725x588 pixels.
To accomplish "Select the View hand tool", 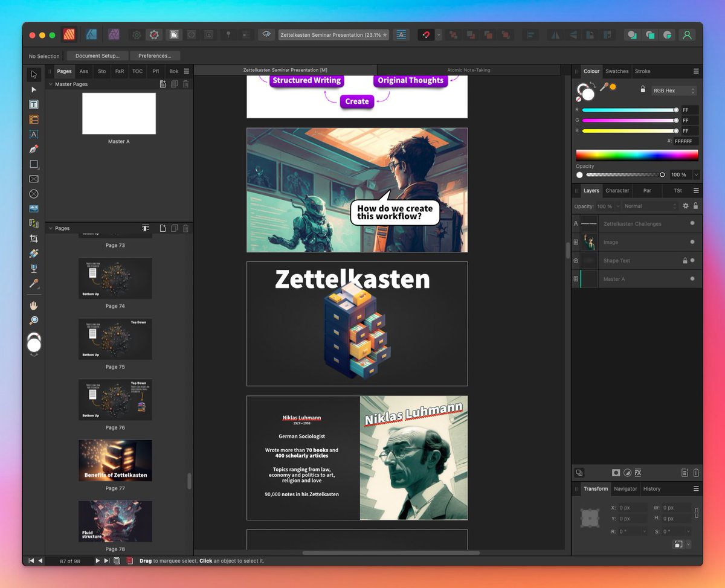I will 34,305.
